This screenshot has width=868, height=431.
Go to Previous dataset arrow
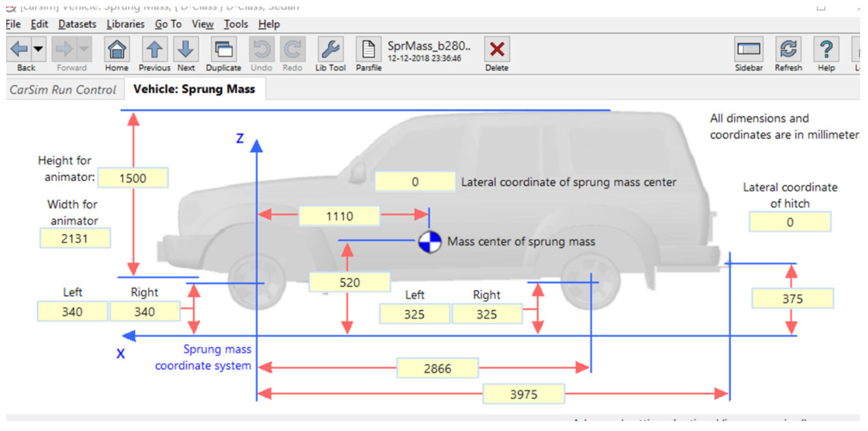154,49
